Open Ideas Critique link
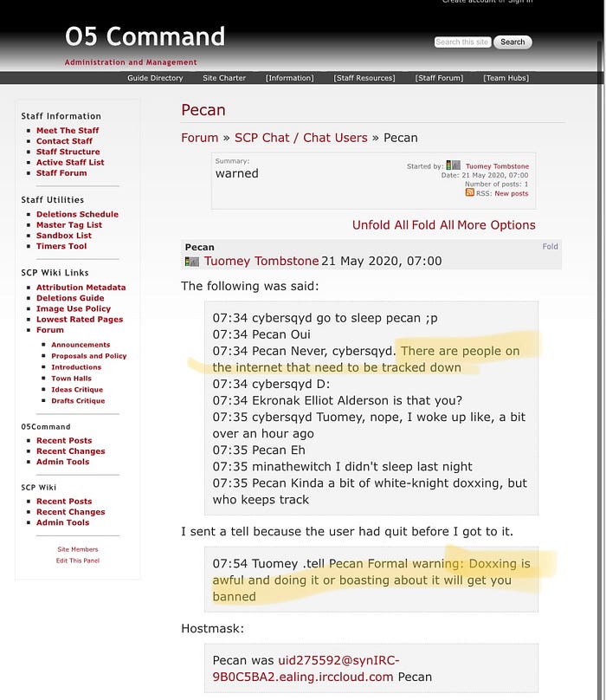Screen dimensions: 606x700 coord(77,390)
